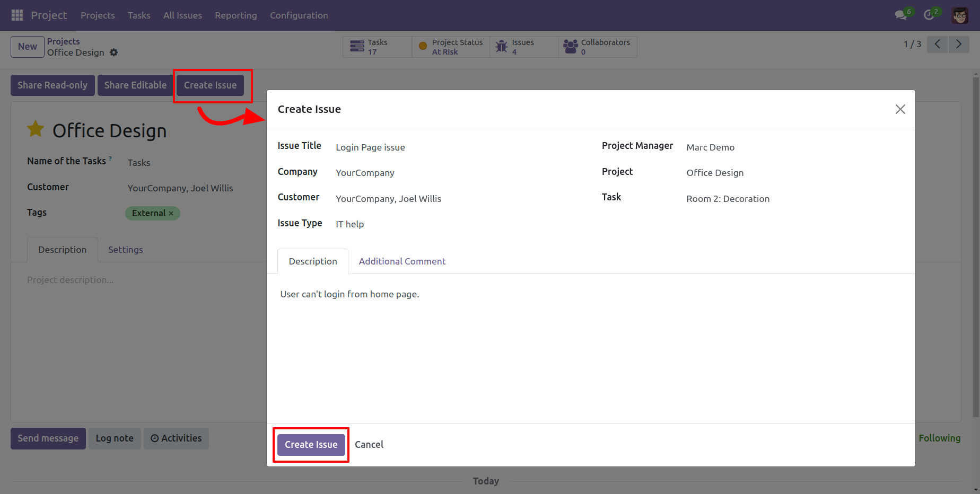
Task: Open the Project Status At Risk indicator
Action: [451, 47]
